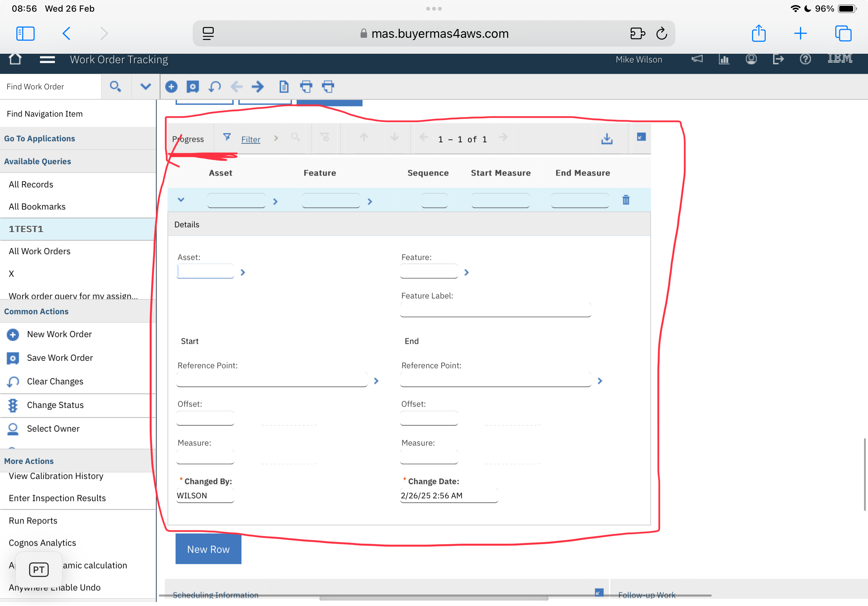The height and width of the screenshot is (606, 868).
Task: Click the Save Work Order toolbar icon
Action: pyautogui.click(x=193, y=86)
